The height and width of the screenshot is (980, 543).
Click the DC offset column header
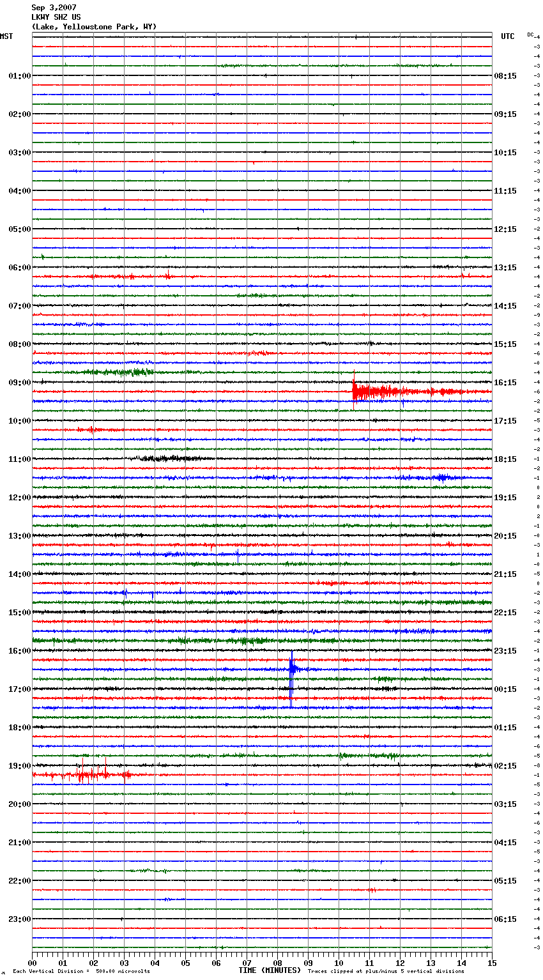pyautogui.click(x=530, y=34)
